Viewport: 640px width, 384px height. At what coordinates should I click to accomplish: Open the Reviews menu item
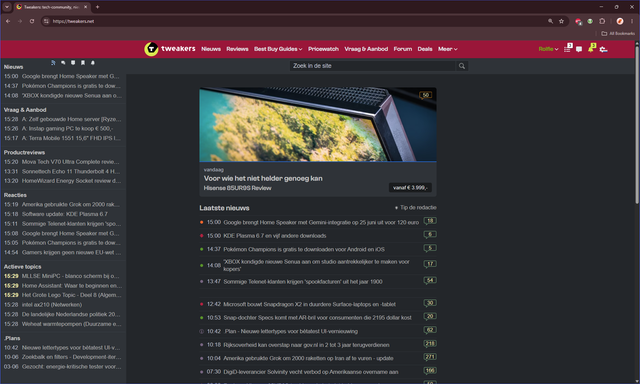click(237, 49)
